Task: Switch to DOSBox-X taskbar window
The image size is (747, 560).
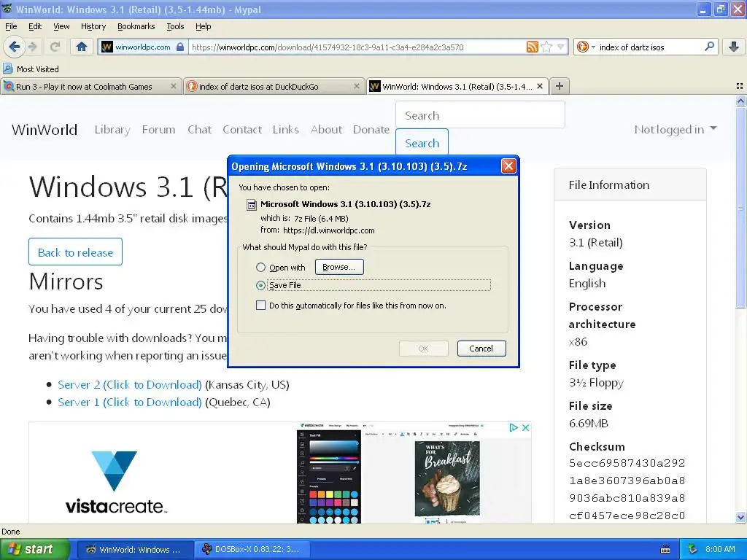Action: coord(252,550)
